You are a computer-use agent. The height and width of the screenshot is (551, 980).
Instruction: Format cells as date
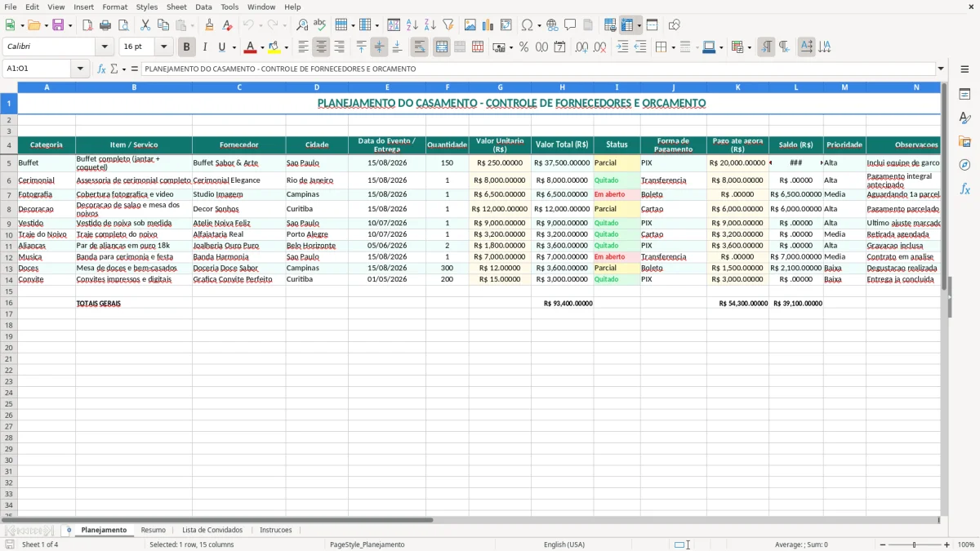pos(559,47)
